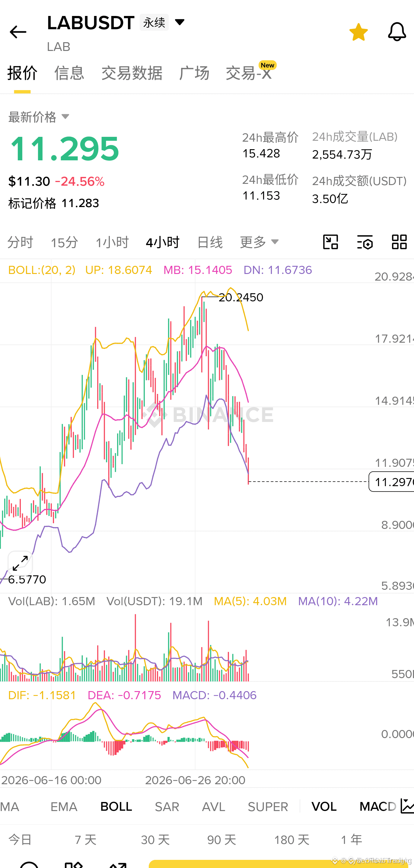Open the 广场 tab
The width and height of the screenshot is (414, 868).
194,73
